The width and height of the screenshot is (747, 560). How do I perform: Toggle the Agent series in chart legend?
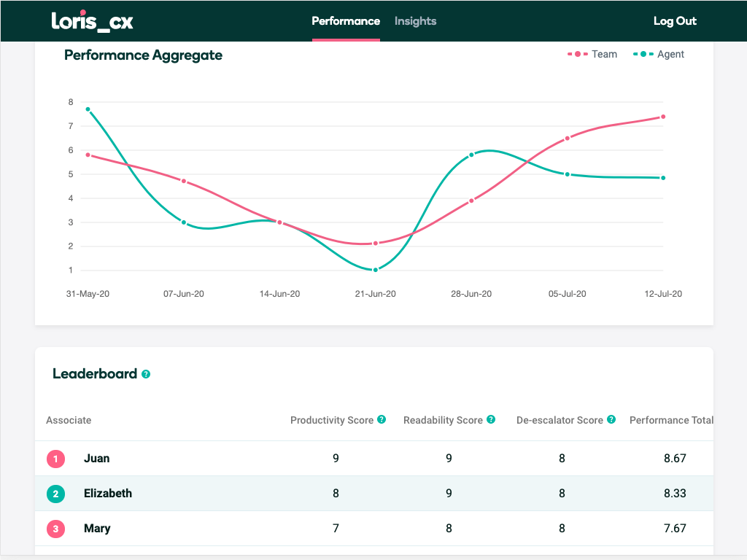click(659, 54)
